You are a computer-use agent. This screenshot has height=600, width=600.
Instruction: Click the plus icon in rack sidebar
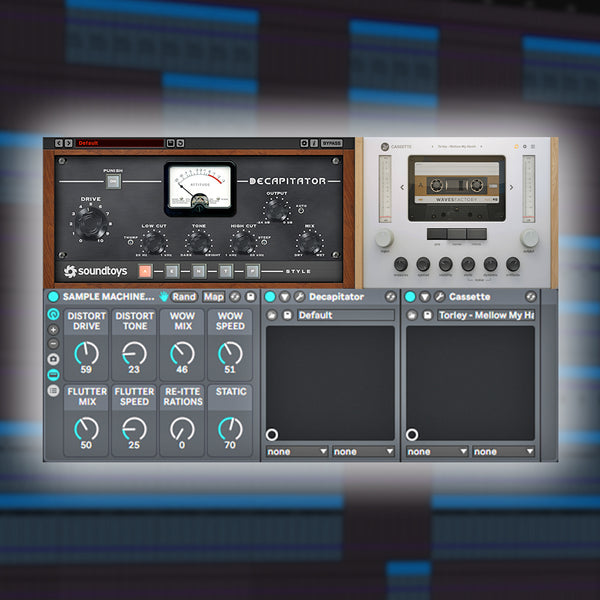pos(54,329)
